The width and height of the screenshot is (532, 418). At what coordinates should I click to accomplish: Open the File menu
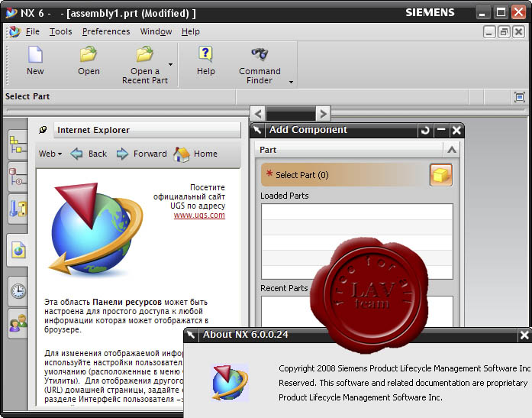pyautogui.click(x=33, y=31)
